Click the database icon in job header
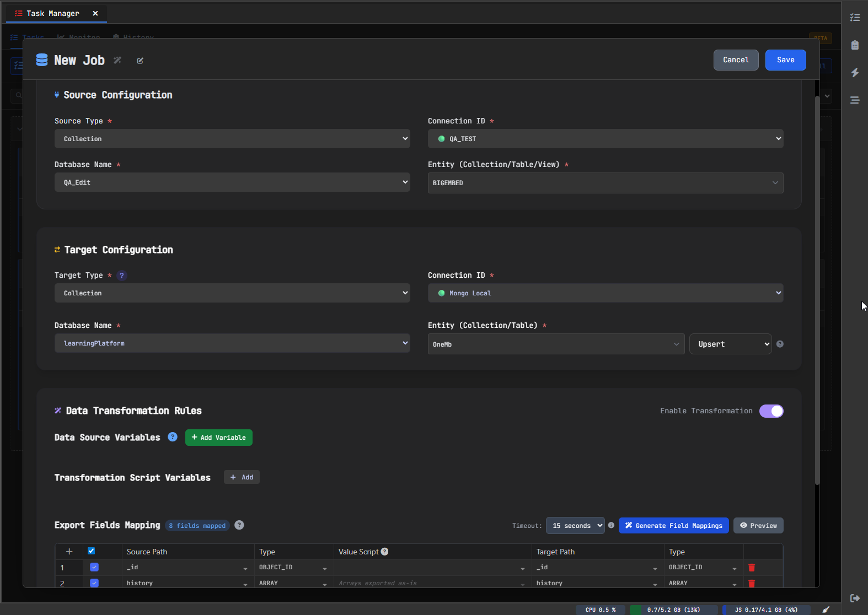The height and width of the screenshot is (615, 868). tap(42, 60)
